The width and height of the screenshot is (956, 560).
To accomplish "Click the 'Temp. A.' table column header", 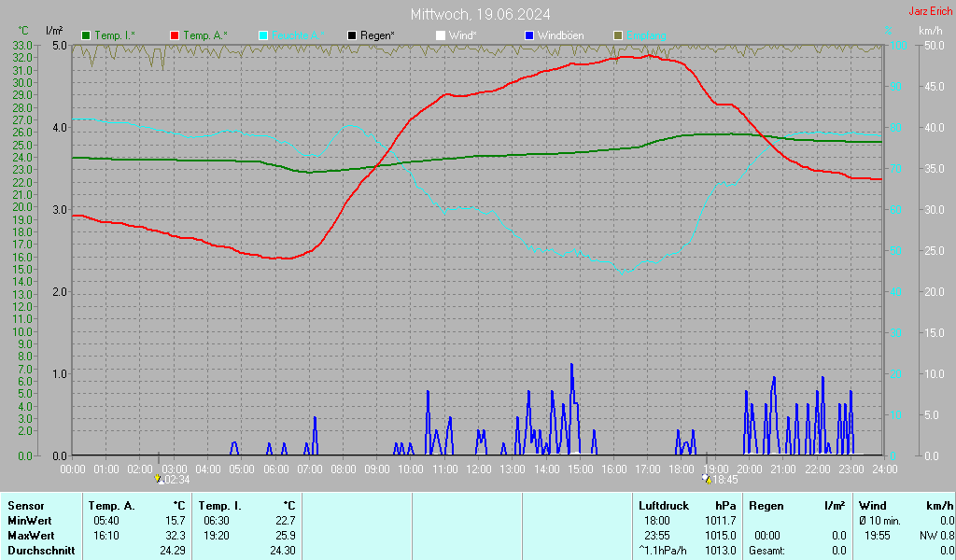I will (112, 506).
